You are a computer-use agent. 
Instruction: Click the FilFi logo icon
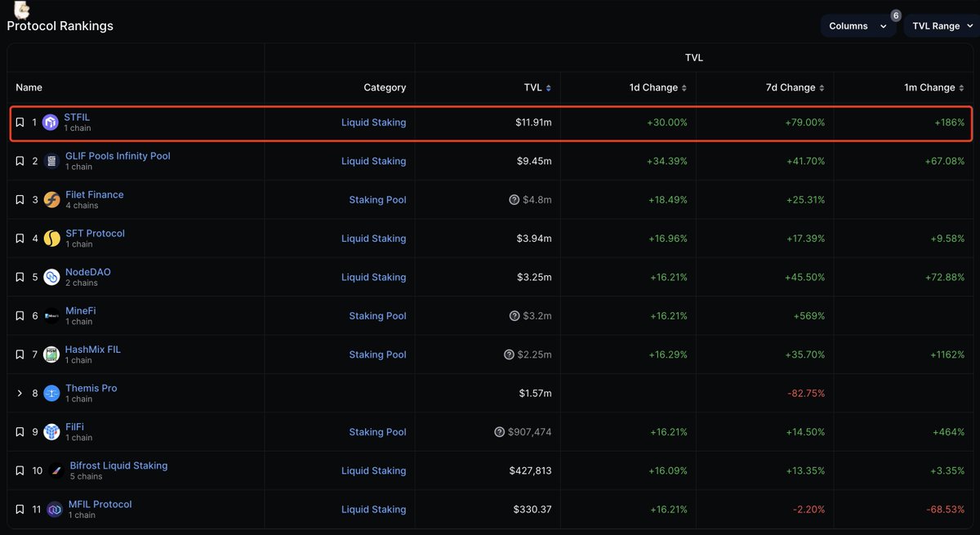coord(51,432)
